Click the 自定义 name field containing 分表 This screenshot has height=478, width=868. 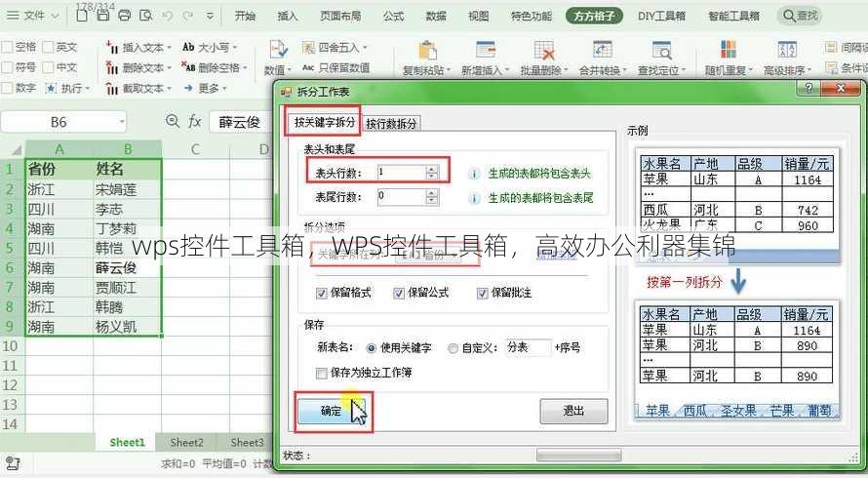coord(528,348)
